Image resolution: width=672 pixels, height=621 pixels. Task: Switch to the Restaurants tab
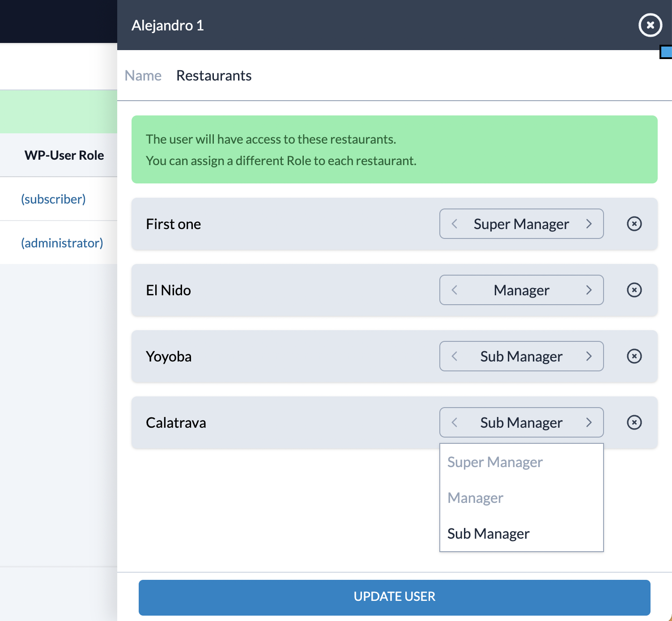point(214,76)
